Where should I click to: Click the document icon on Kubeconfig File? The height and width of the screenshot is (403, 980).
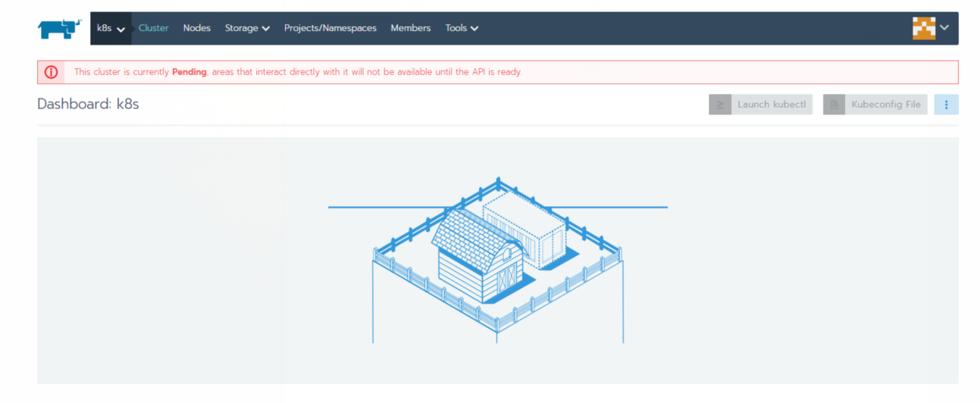(834, 105)
